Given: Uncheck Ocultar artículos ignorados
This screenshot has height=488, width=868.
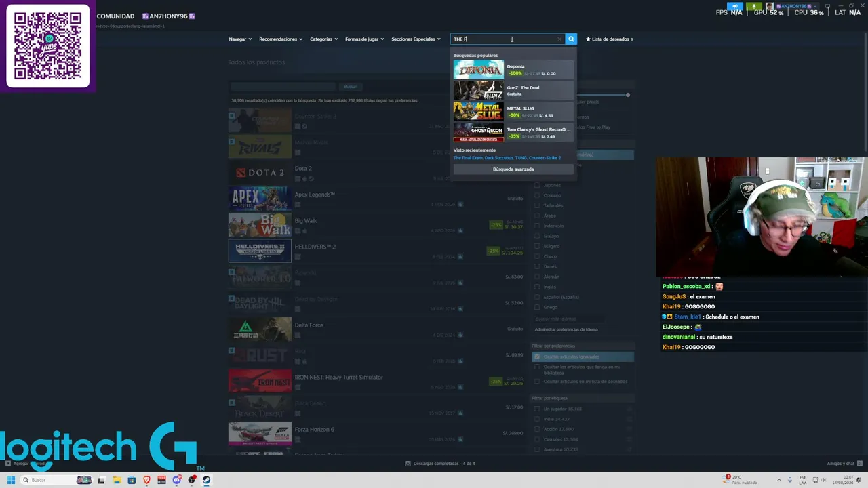Looking at the screenshot, I should tap(537, 357).
